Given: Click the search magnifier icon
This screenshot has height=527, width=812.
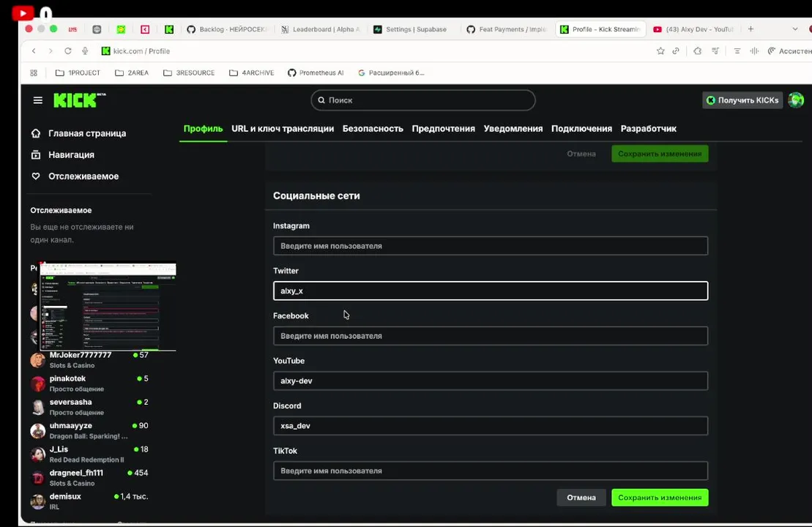Looking at the screenshot, I should coord(321,100).
